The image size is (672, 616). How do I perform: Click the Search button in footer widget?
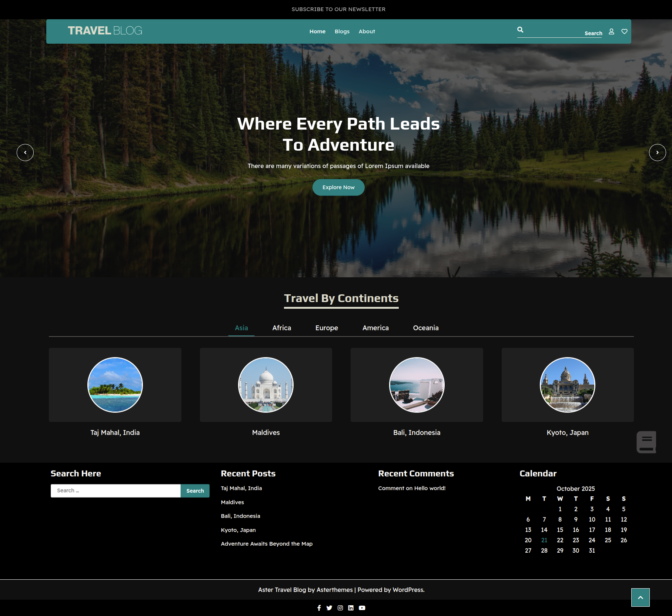[195, 491]
